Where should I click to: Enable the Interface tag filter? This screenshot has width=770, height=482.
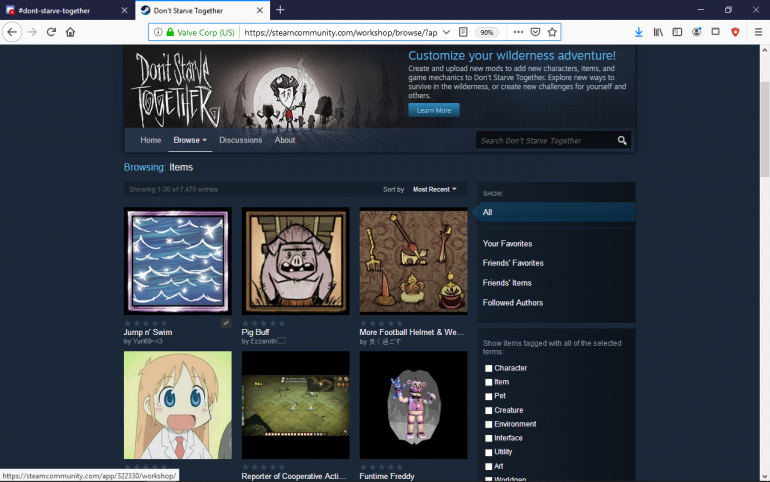[x=489, y=438]
